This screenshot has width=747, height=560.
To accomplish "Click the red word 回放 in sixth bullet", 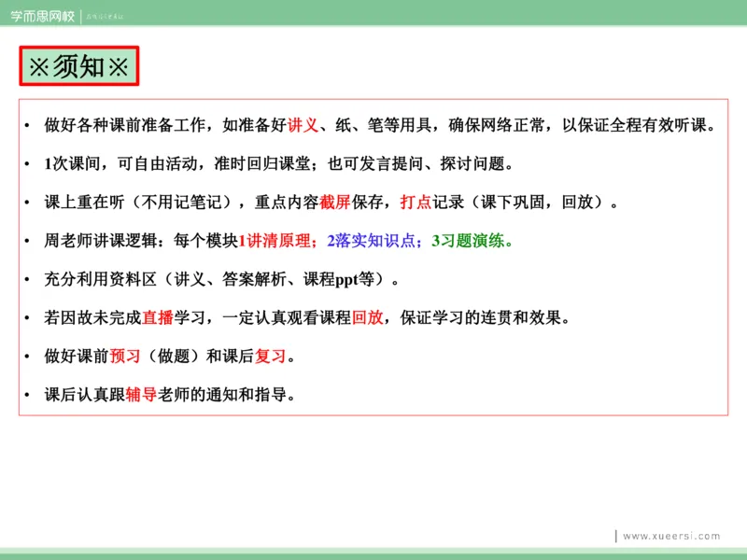I will tap(368, 317).
